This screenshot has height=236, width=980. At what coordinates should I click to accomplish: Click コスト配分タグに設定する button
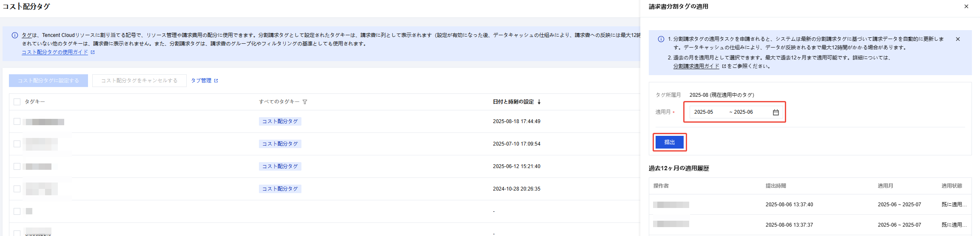click(x=48, y=81)
